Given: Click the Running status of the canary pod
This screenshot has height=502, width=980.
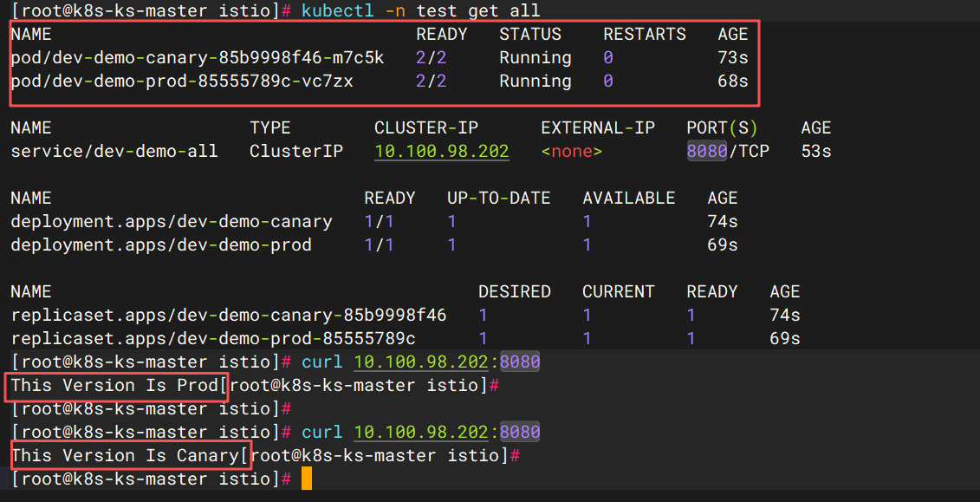Looking at the screenshot, I should (x=535, y=58).
